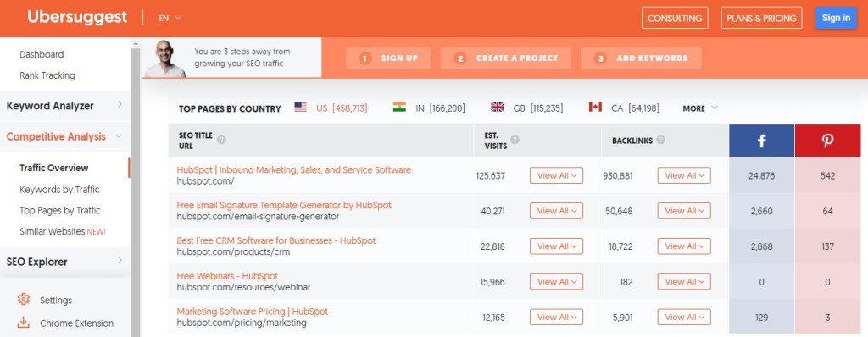868x337 pixels.
Task: Select Traffic Overview in sidebar
Action: [53, 168]
